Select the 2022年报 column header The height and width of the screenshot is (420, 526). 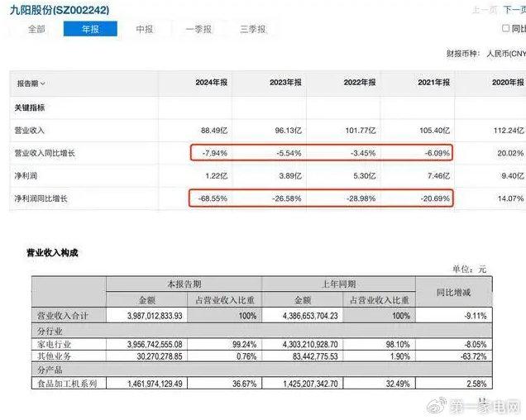point(360,83)
